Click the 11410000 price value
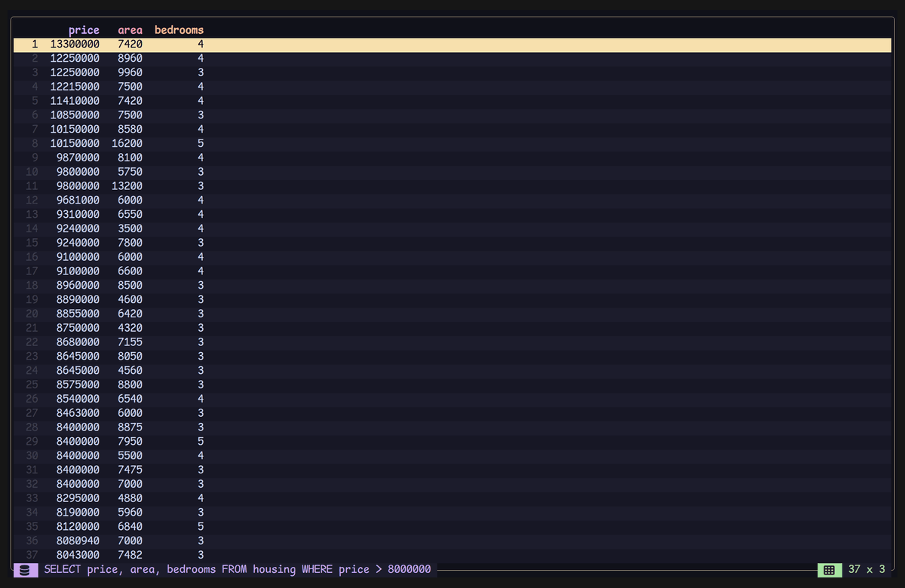 click(75, 101)
